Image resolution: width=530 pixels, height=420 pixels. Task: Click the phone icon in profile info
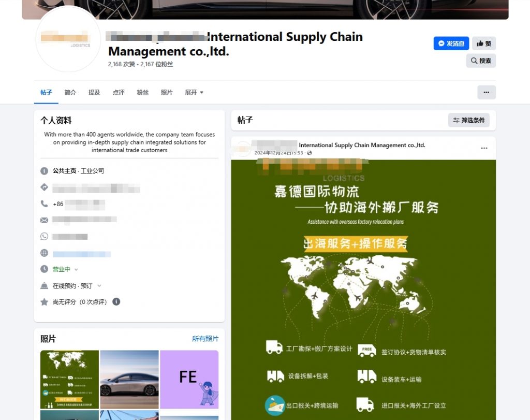pyautogui.click(x=45, y=204)
